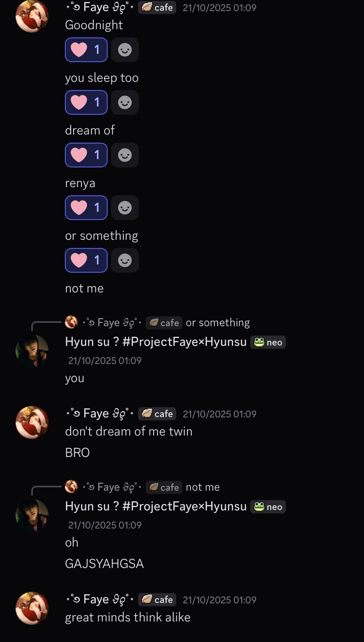This screenshot has height=642, width=364.
Task: Click Faye's username above "great minds think alike"
Action: pos(100,600)
